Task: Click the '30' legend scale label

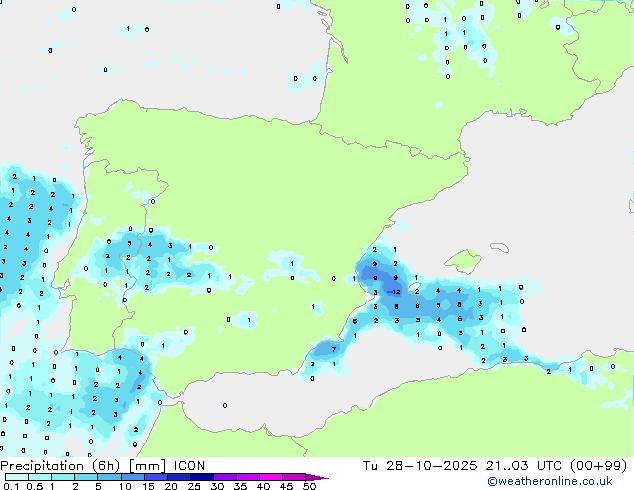Action: [x=217, y=486]
